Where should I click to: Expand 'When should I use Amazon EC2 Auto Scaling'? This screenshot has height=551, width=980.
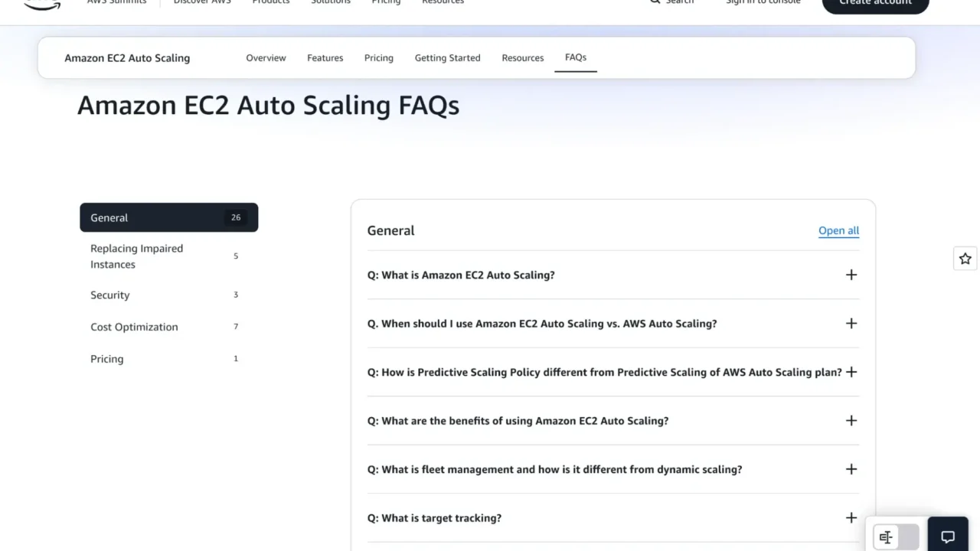(613, 324)
